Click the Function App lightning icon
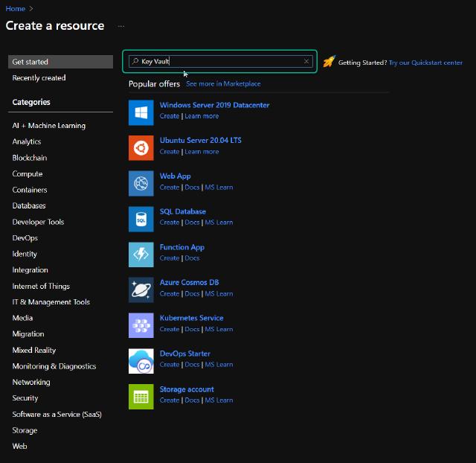 pos(141,254)
